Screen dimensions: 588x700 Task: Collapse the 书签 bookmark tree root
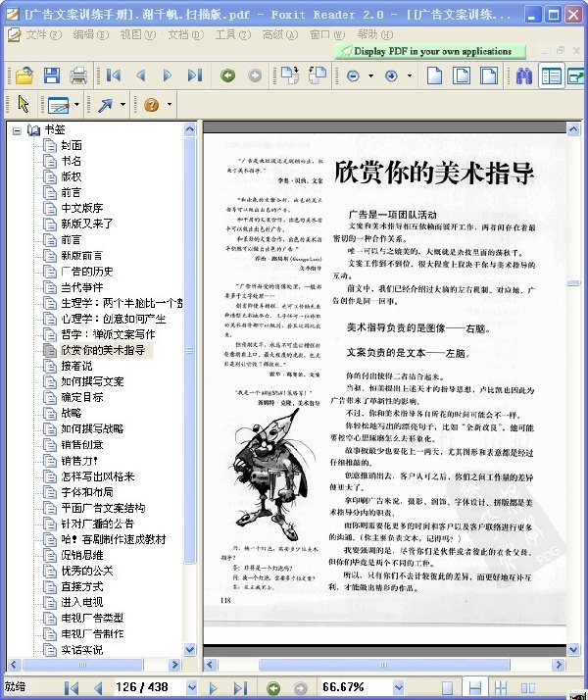coord(17,131)
